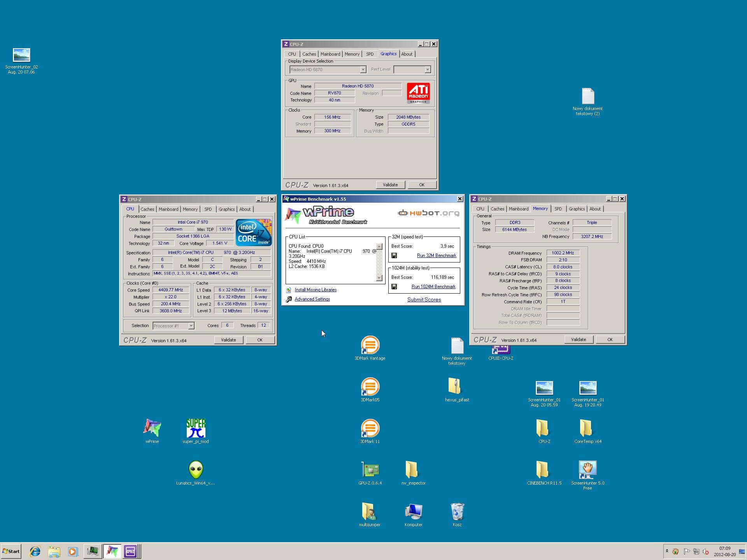Switch to Caches tab in CPU window
747x560 pixels.
coord(147,209)
